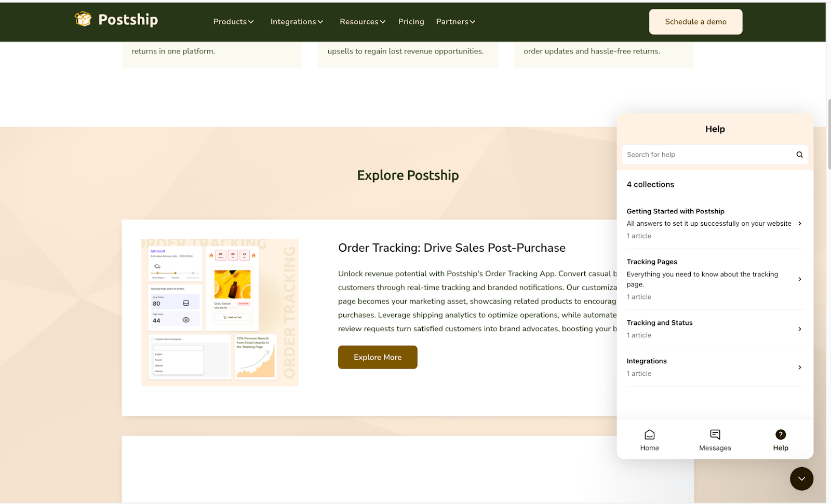Open the Integrations help collection

(x=715, y=367)
